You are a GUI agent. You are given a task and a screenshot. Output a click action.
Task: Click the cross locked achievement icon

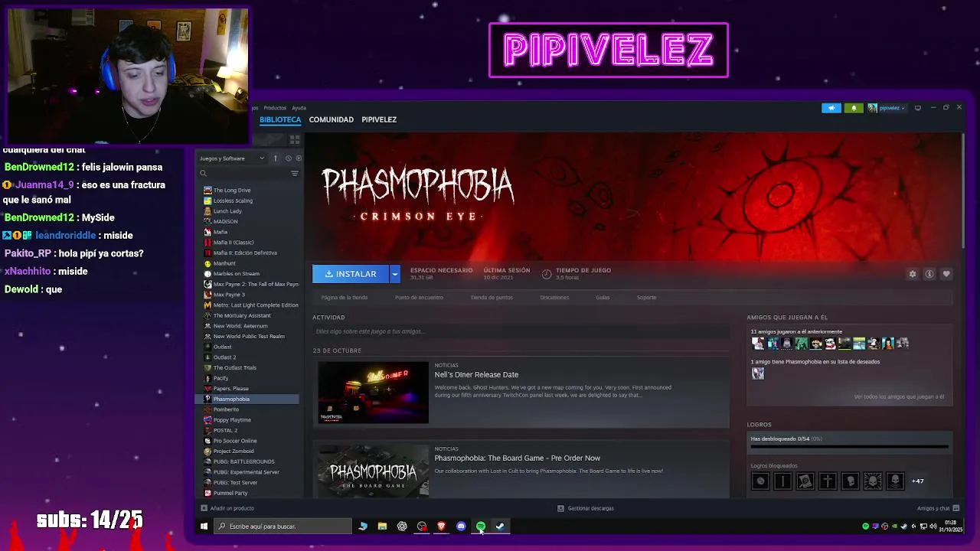click(x=828, y=481)
